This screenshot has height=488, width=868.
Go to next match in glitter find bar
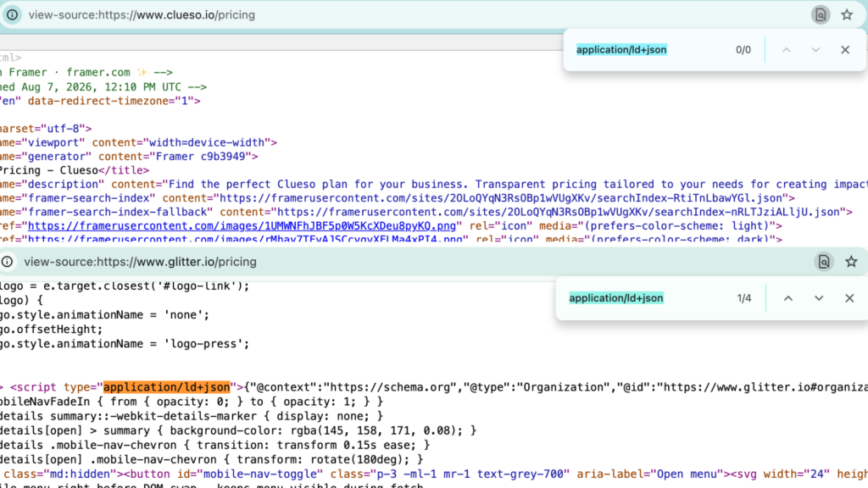[819, 298]
